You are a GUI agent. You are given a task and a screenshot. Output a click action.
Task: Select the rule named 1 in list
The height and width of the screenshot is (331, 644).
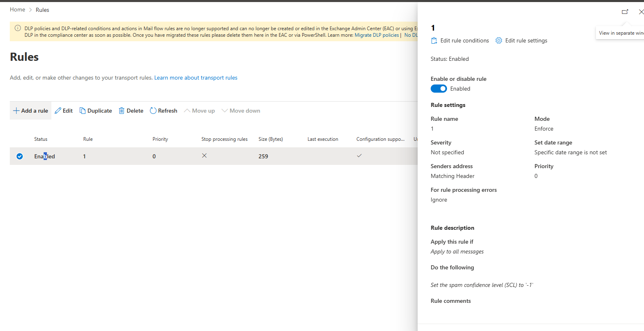click(x=84, y=156)
